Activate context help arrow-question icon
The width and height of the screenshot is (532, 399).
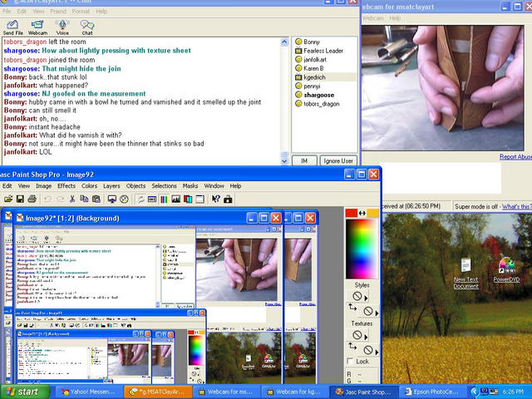216,199
